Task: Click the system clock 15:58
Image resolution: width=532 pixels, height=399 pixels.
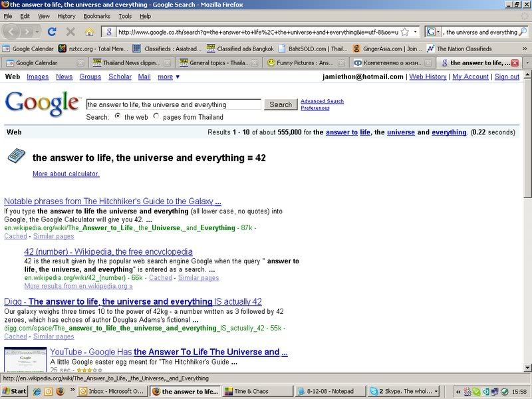Action: pyautogui.click(x=519, y=391)
